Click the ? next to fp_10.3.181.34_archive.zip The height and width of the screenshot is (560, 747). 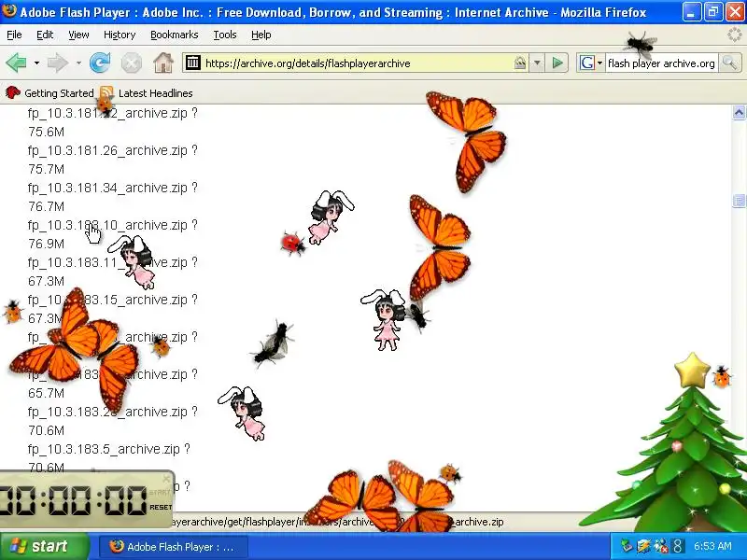pyautogui.click(x=194, y=188)
